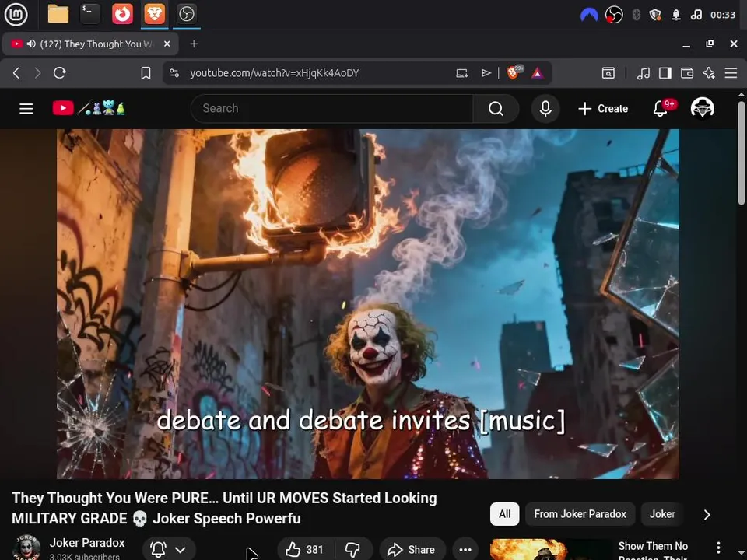This screenshot has height=560, width=747.
Task: Bookmark this page
Action: (146, 73)
